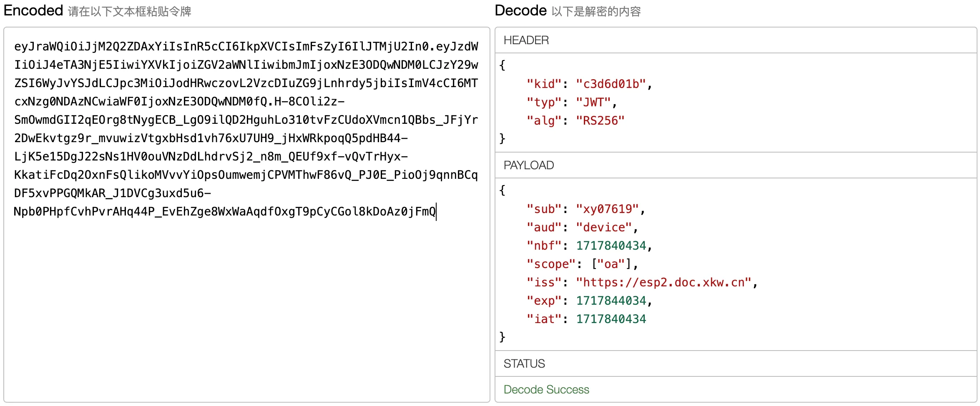Click the last token line starting "Npb0PHpf"
Viewport: 980px width, 406px height.
224,212
